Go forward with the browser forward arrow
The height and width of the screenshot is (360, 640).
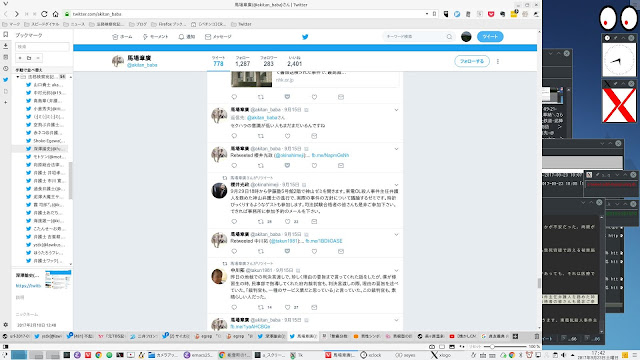pos(16,14)
